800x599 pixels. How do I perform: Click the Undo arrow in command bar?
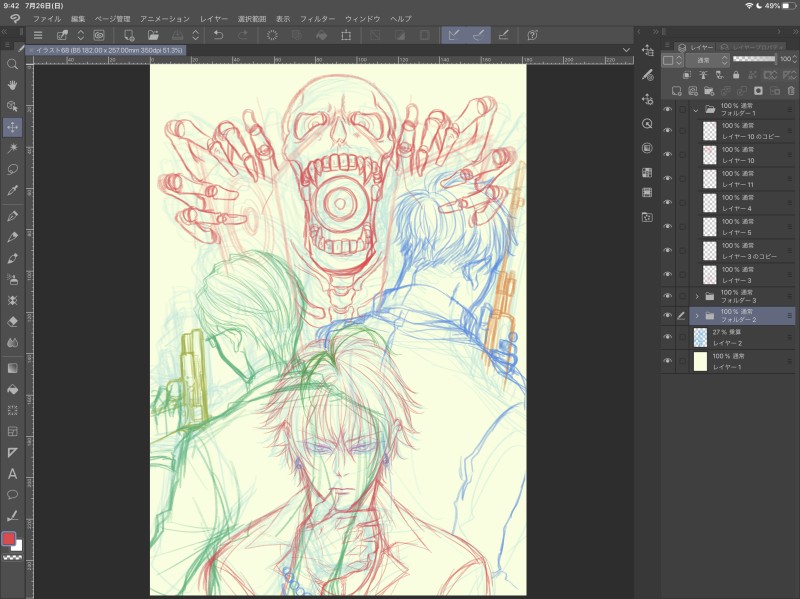coord(218,35)
